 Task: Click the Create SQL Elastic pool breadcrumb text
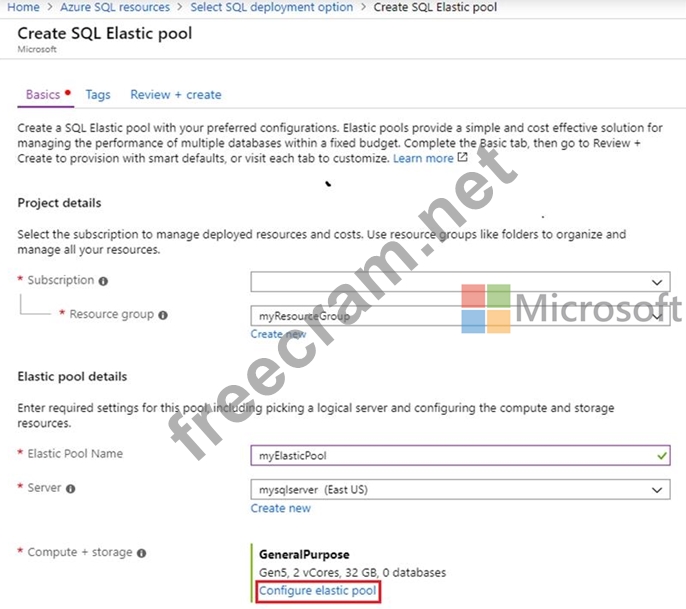pyautogui.click(x=435, y=7)
